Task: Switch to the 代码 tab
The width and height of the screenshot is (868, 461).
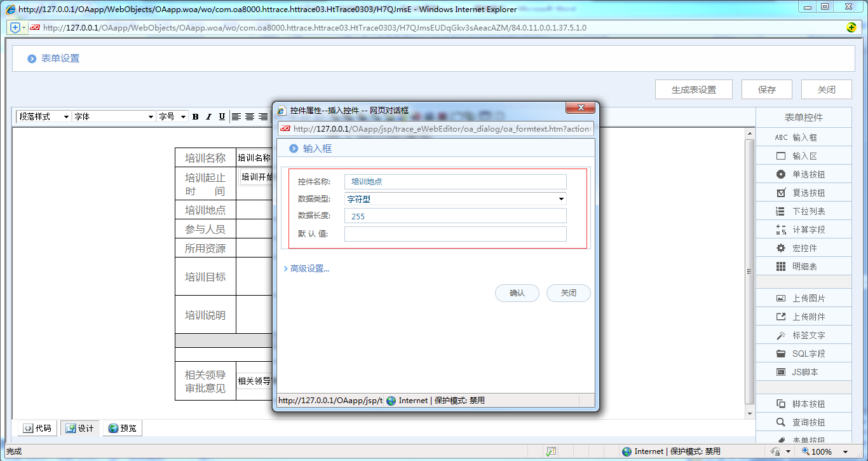Action: 36,428
